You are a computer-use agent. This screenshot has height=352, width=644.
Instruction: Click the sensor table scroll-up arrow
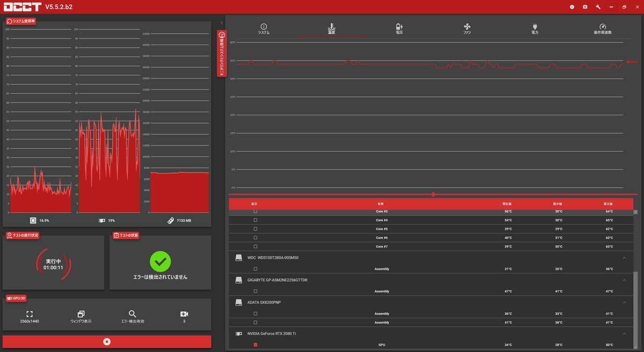pyautogui.click(x=636, y=212)
